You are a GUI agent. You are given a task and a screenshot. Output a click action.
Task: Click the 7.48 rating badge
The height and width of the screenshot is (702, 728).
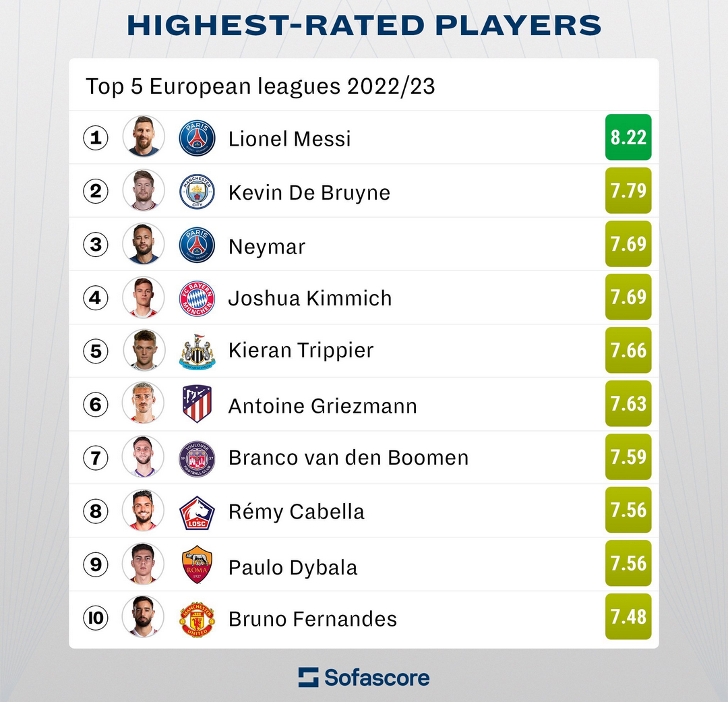(628, 616)
